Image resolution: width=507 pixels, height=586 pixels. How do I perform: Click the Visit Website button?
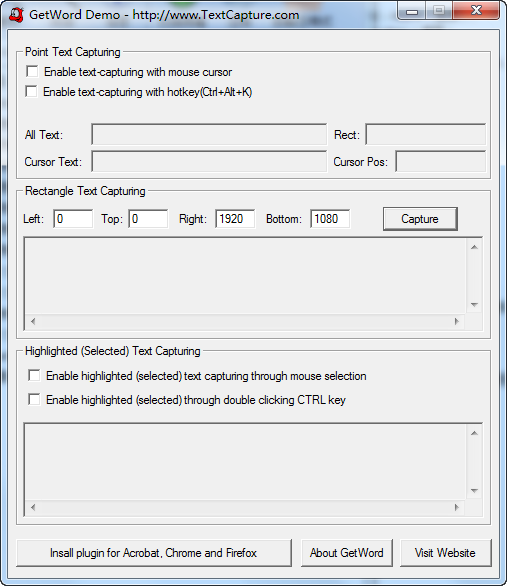445,553
